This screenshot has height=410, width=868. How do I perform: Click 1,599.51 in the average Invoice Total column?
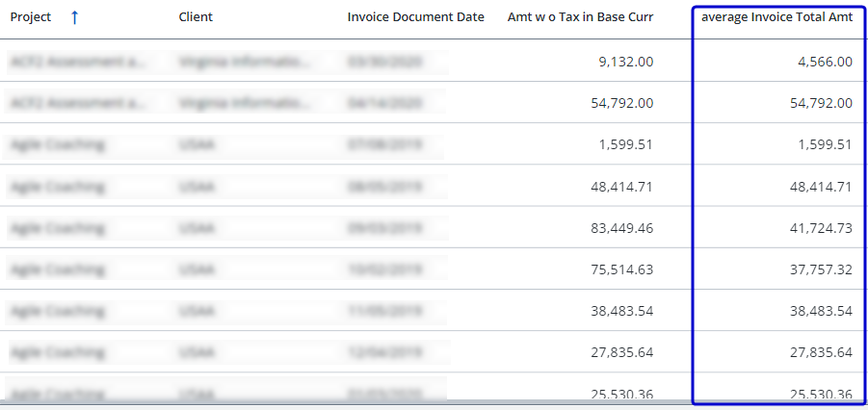click(x=824, y=144)
